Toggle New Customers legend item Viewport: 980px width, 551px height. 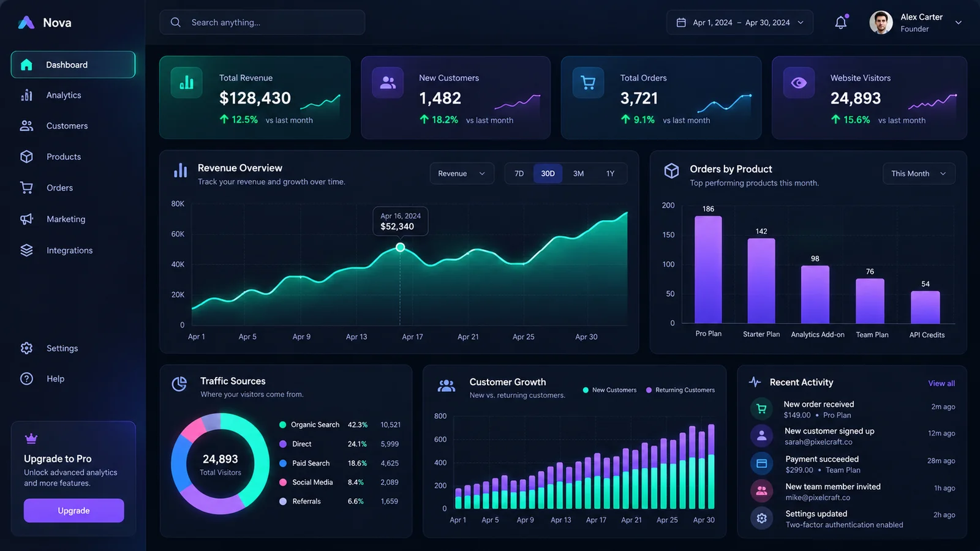point(609,390)
